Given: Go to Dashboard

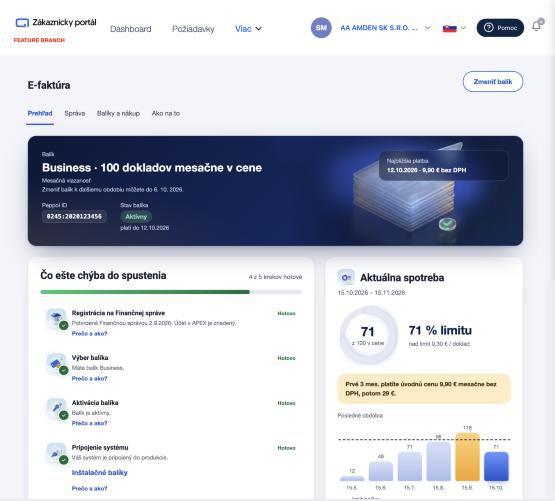Looking at the screenshot, I should coord(131,29).
